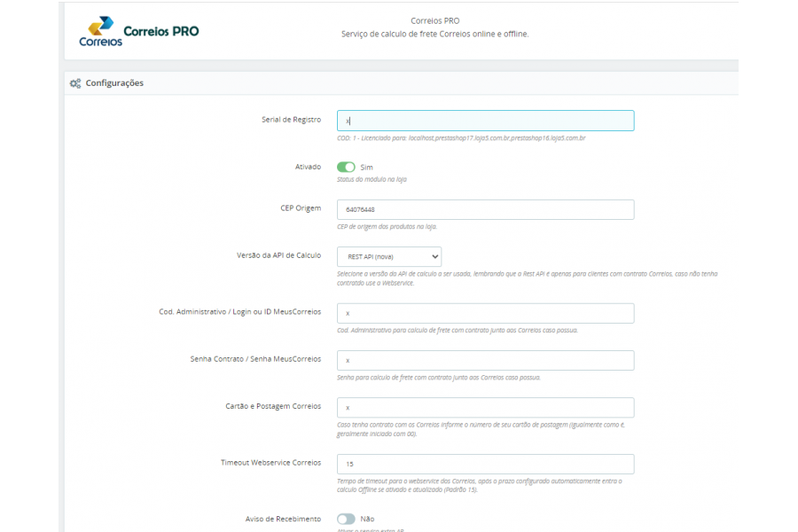Click the 'Tempo de timeout para o webservice' hint
The width and height of the screenshot is (798, 532).
480,485
